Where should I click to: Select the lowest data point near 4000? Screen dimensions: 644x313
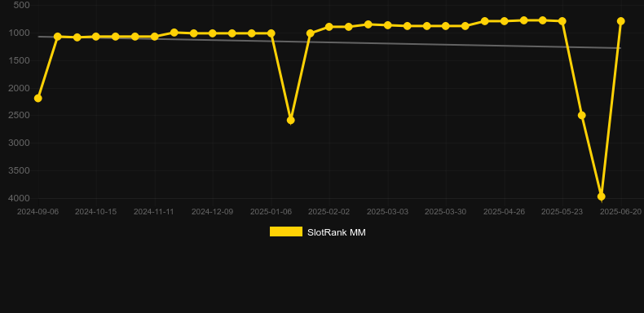[x=602, y=196]
